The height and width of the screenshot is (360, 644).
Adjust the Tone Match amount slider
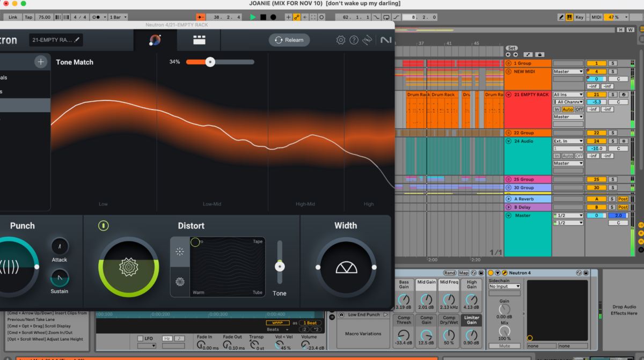pyautogui.click(x=220, y=62)
